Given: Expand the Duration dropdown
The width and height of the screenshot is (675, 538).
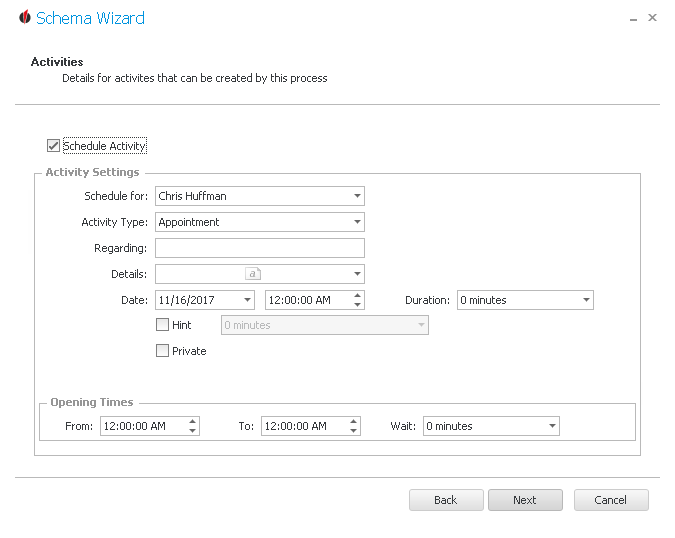Looking at the screenshot, I should [586, 300].
